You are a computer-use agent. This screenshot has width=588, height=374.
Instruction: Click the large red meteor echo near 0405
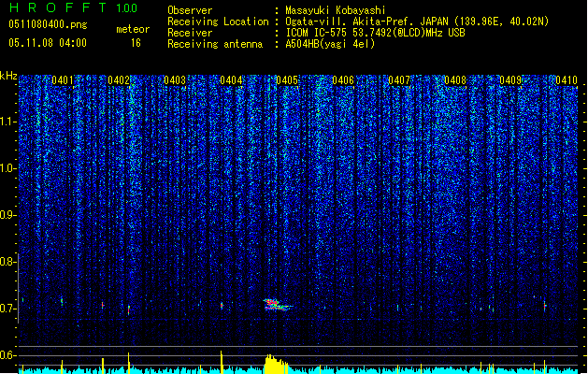point(277,305)
